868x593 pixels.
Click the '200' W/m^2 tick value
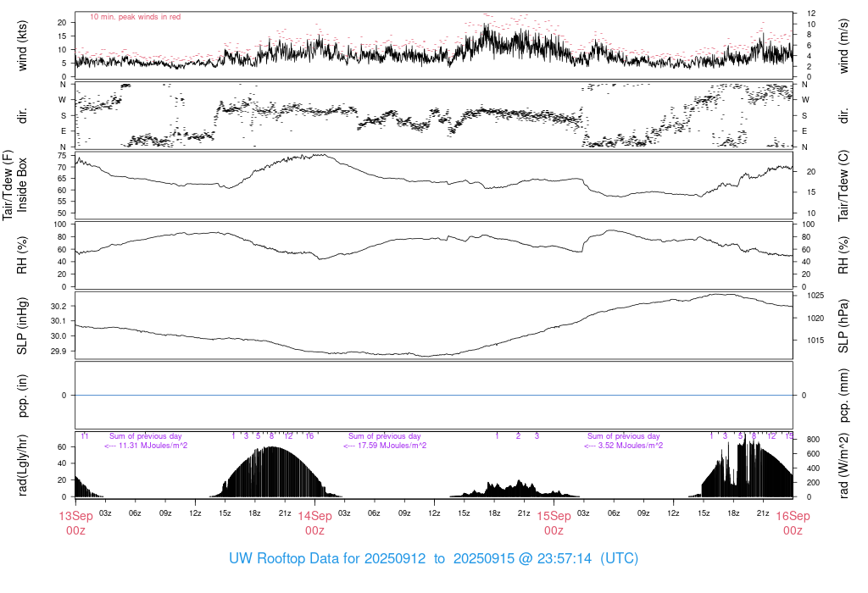pyautogui.click(x=813, y=482)
